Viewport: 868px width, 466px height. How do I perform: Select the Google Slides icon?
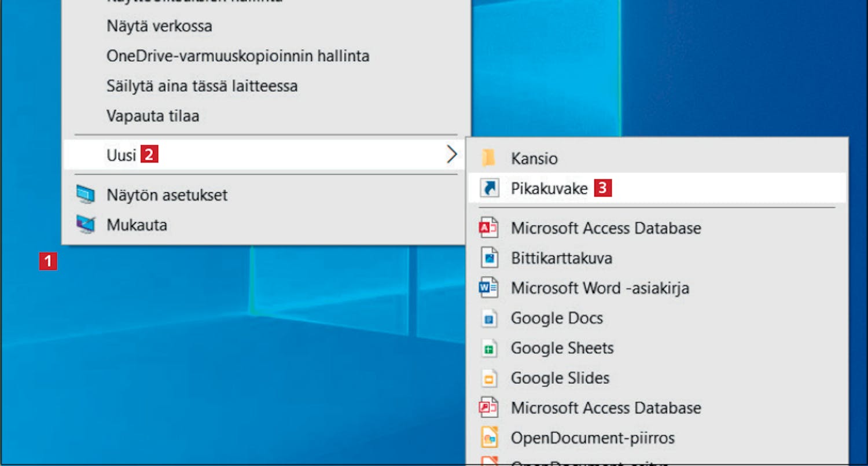click(x=489, y=378)
